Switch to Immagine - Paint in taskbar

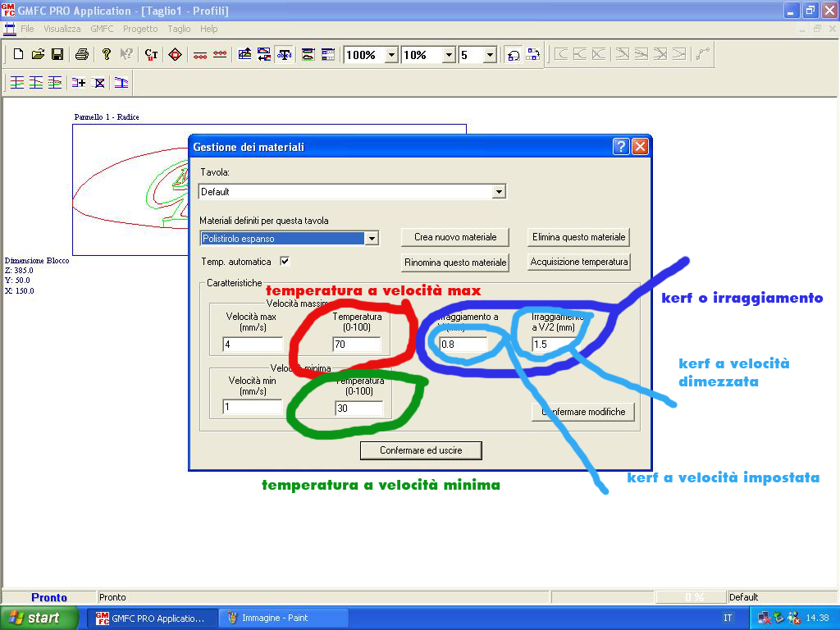tap(284, 618)
